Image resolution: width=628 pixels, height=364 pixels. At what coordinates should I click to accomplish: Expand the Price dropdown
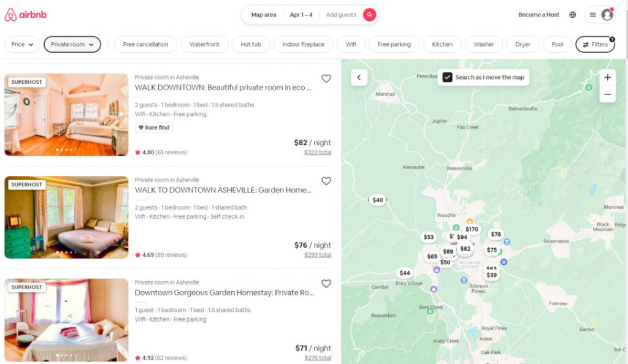(23, 44)
